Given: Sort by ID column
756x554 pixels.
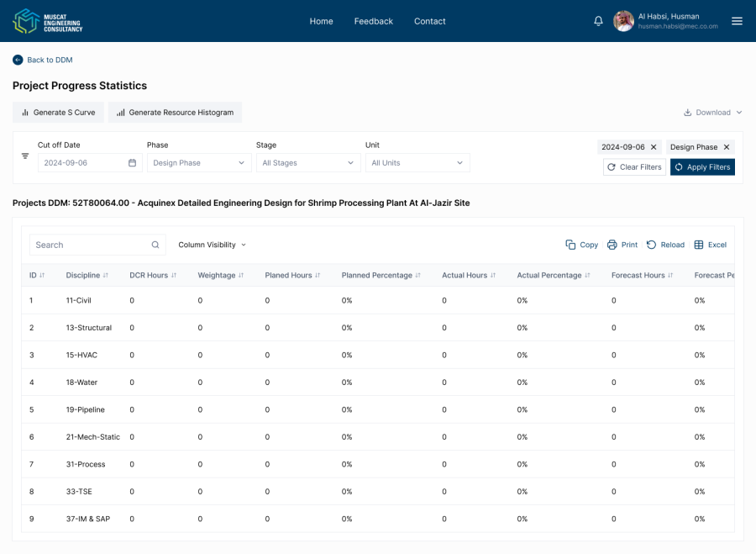Looking at the screenshot, I should click(x=42, y=275).
